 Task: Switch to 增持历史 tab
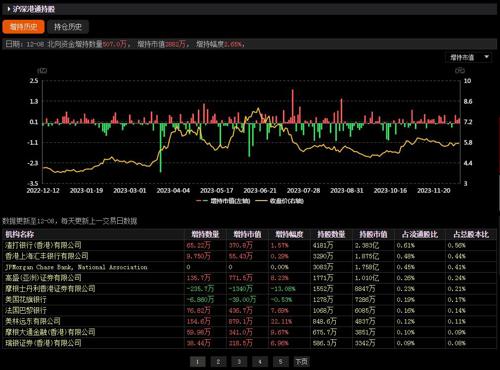[x=23, y=27]
